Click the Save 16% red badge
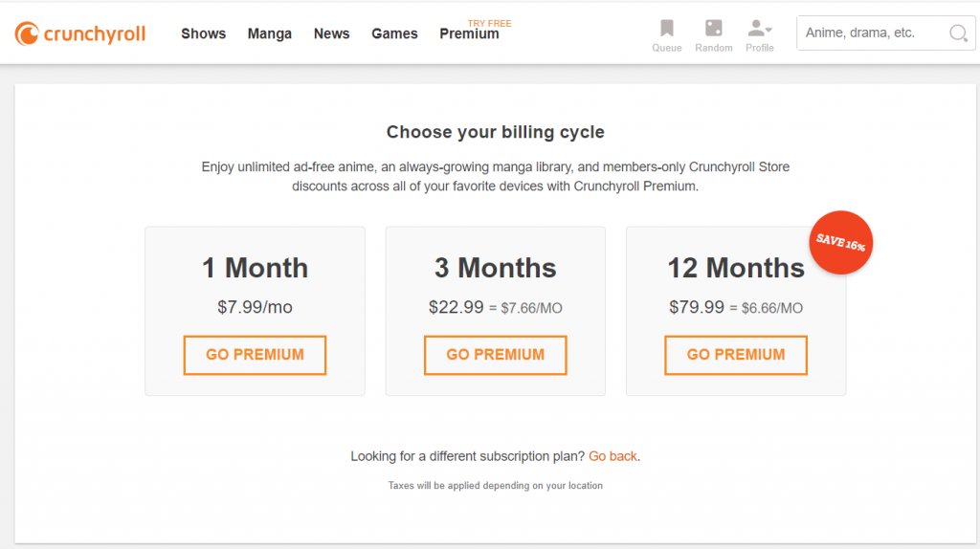980x549 pixels. point(840,242)
